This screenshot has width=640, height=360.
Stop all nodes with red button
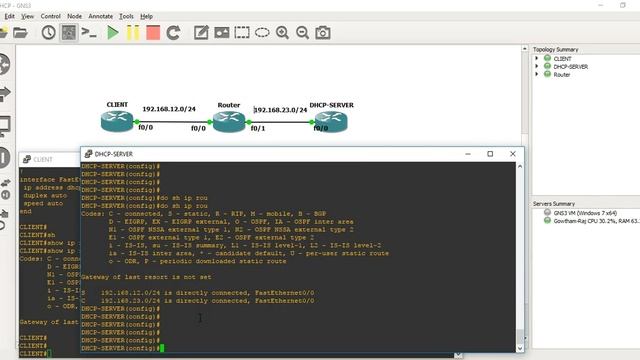tap(153, 33)
